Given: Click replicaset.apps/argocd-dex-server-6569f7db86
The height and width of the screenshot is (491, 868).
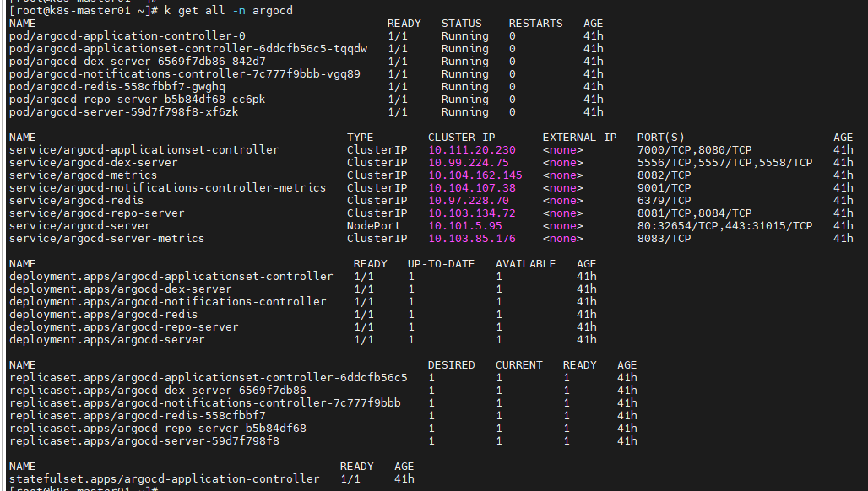Looking at the screenshot, I should pyautogui.click(x=158, y=391).
